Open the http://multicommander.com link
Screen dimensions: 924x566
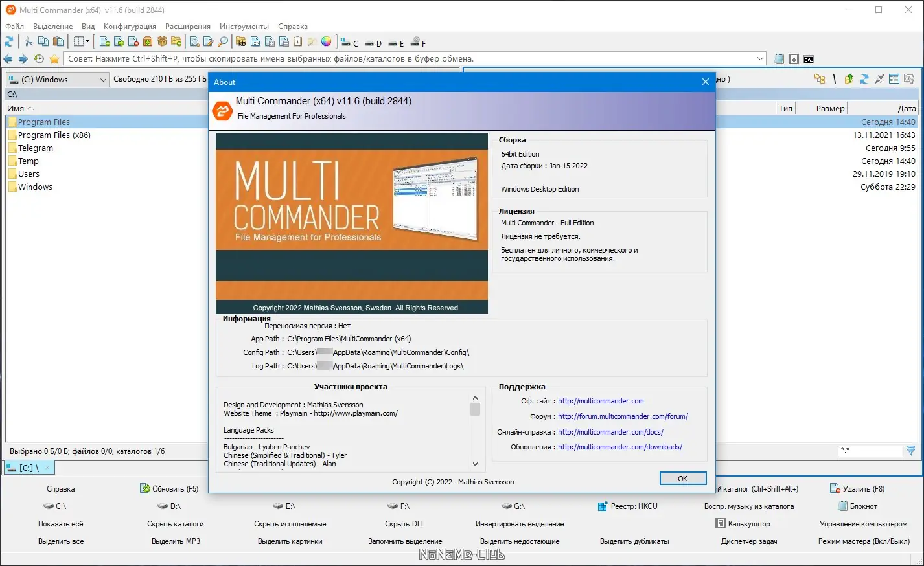(601, 401)
